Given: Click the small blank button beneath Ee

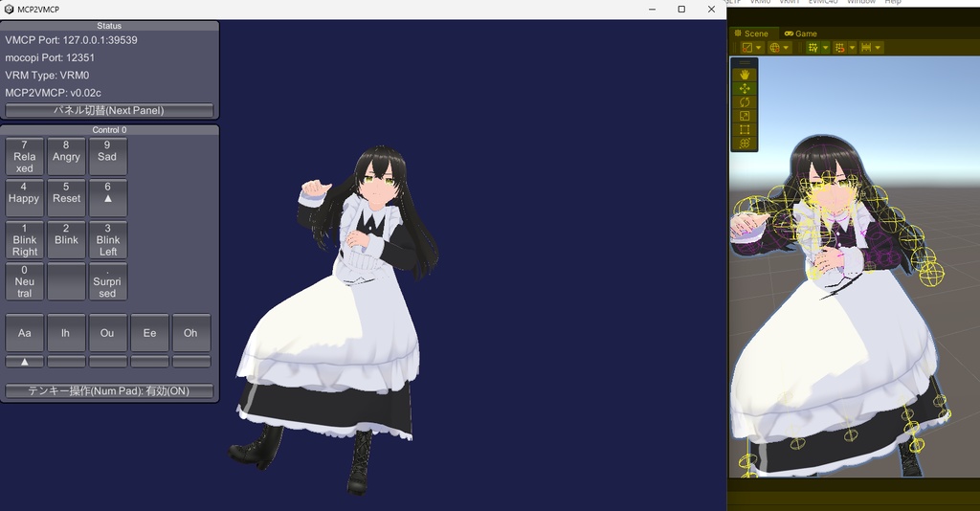Looking at the screenshot, I should pos(149,362).
